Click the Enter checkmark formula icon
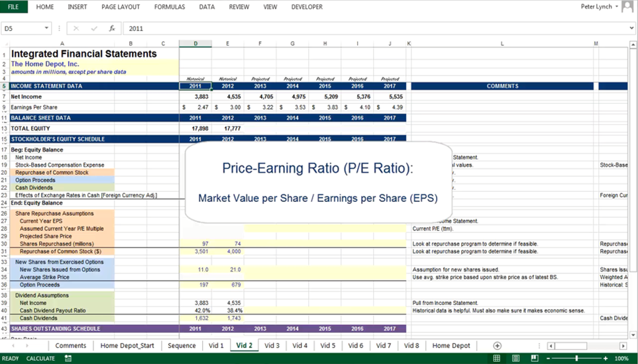This screenshot has width=638, height=364. [94, 28]
